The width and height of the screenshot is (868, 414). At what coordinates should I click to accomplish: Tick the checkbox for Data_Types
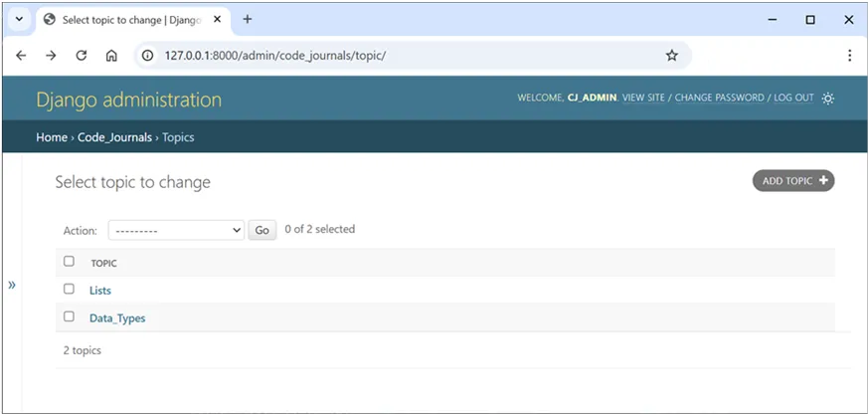click(x=69, y=316)
